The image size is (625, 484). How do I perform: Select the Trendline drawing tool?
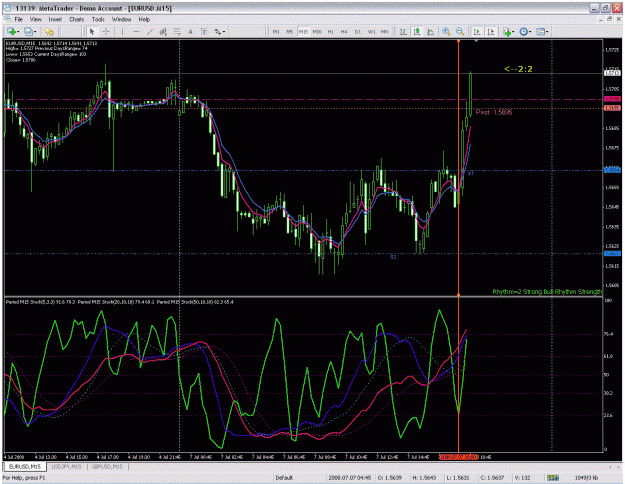(150, 31)
